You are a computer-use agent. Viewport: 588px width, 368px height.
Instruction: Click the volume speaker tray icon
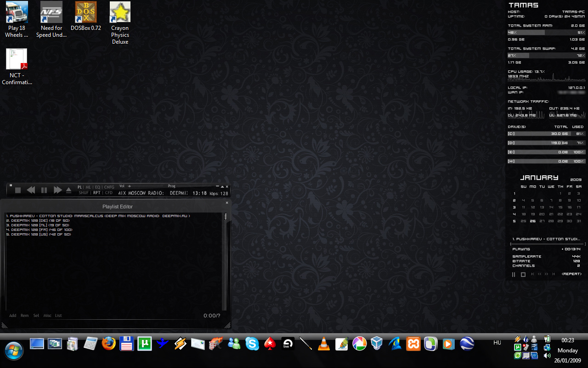(547, 356)
